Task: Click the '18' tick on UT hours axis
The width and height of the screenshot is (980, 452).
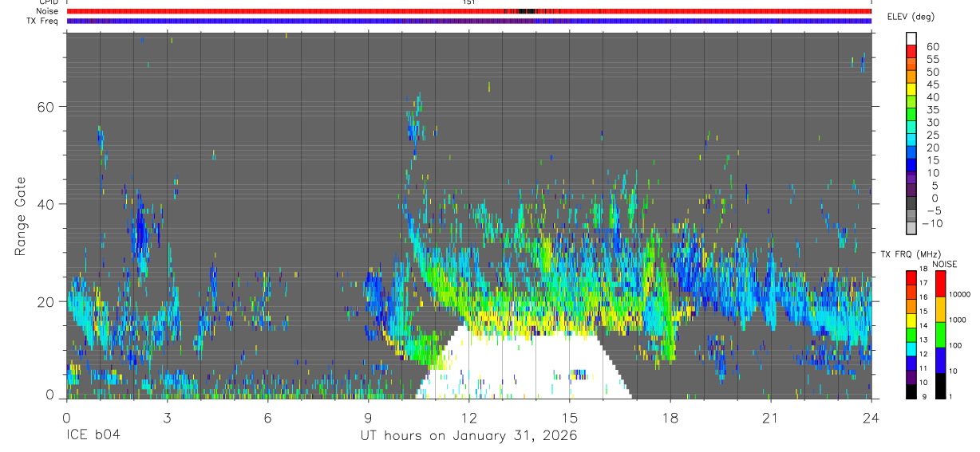Action: click(670, 416)
